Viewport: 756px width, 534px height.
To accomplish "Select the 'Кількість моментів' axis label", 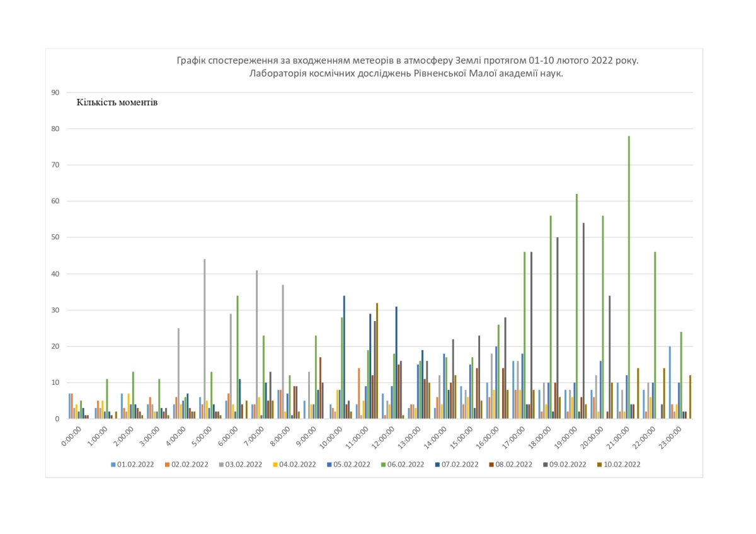I will click(x=117, y=103).
